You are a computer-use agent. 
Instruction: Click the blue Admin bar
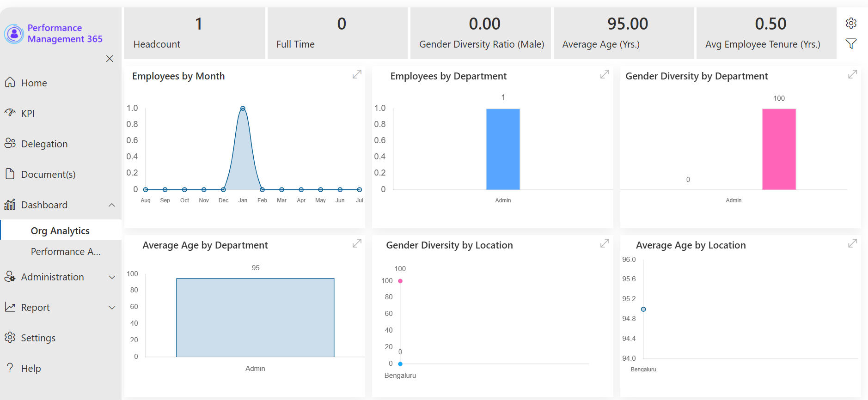pyautogui.click(x=503, y=149)
